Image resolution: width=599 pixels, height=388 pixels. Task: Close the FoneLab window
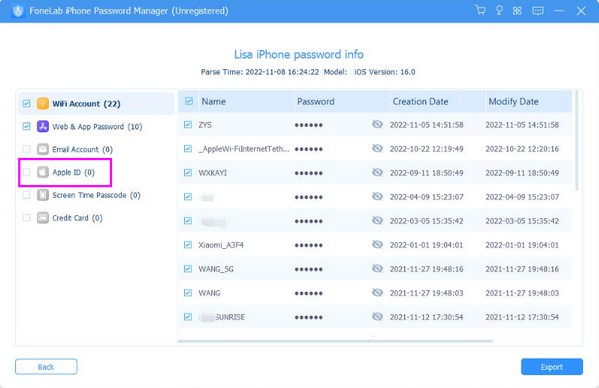[x=581, y=11]
